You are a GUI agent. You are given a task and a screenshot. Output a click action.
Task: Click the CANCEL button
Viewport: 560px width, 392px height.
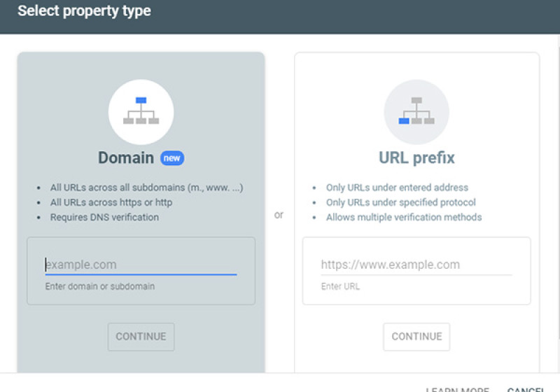click(526, 389)
